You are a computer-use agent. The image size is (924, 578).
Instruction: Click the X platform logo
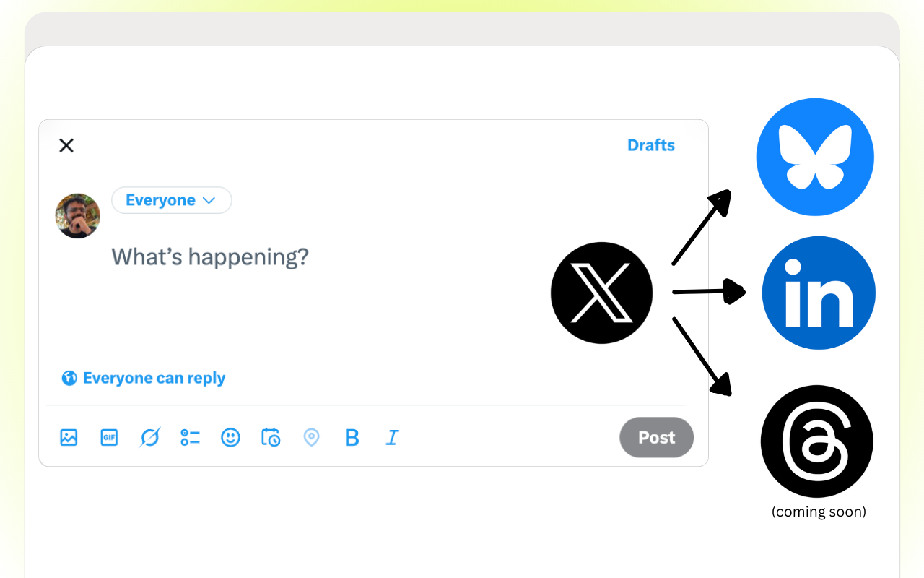601,292
